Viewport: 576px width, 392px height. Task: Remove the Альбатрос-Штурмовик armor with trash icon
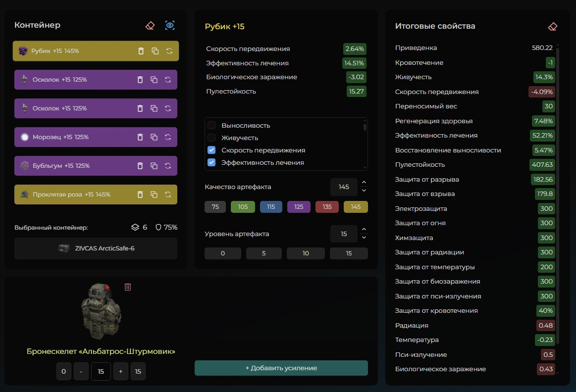click(128, 287)
